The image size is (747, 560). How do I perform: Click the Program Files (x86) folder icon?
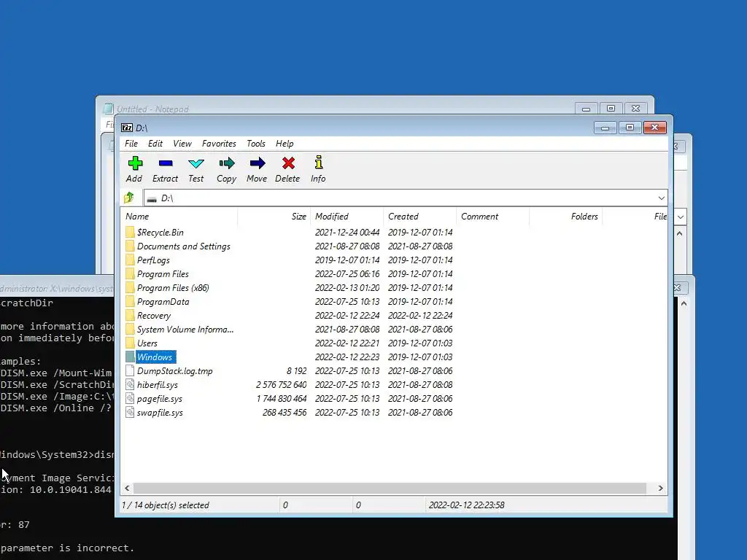coord(130,287)
